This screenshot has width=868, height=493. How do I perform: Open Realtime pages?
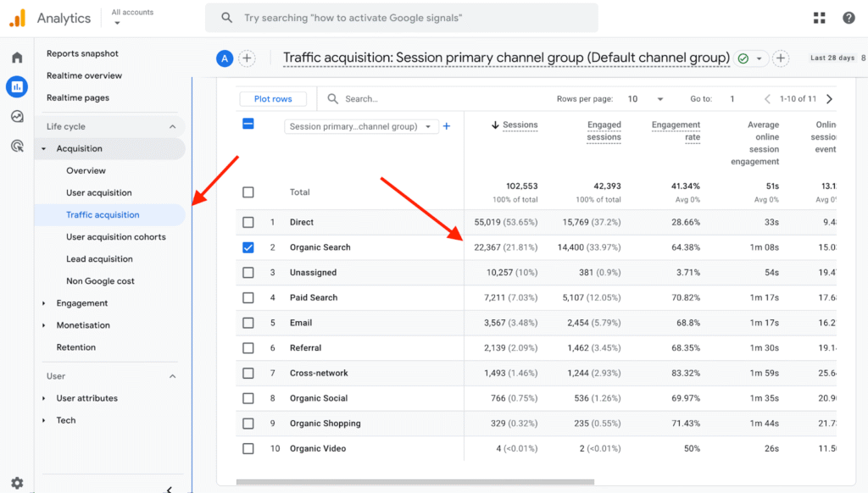(77, 98)
